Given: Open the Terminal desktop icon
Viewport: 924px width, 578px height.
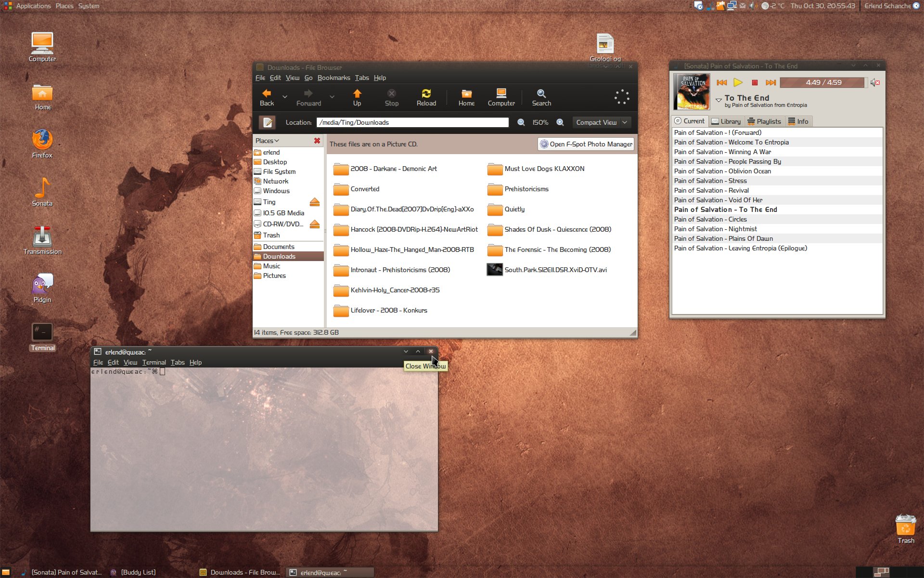Looking at the screenshot, I should coord(42,336).
